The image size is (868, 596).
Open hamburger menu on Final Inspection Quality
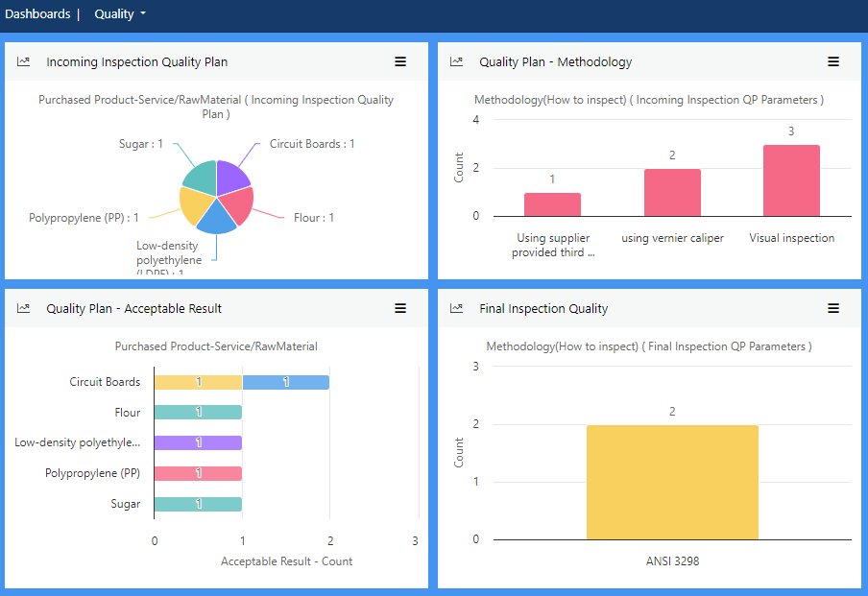point(833,308)
